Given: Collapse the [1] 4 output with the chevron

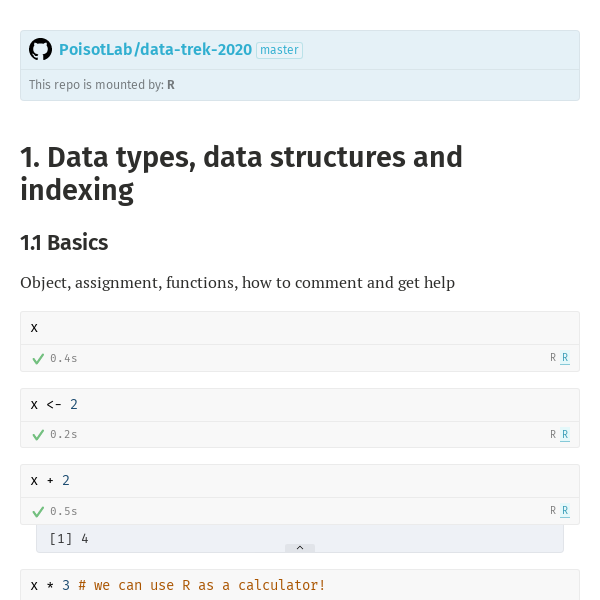Looking at the screenshot, I should [300, 548].
